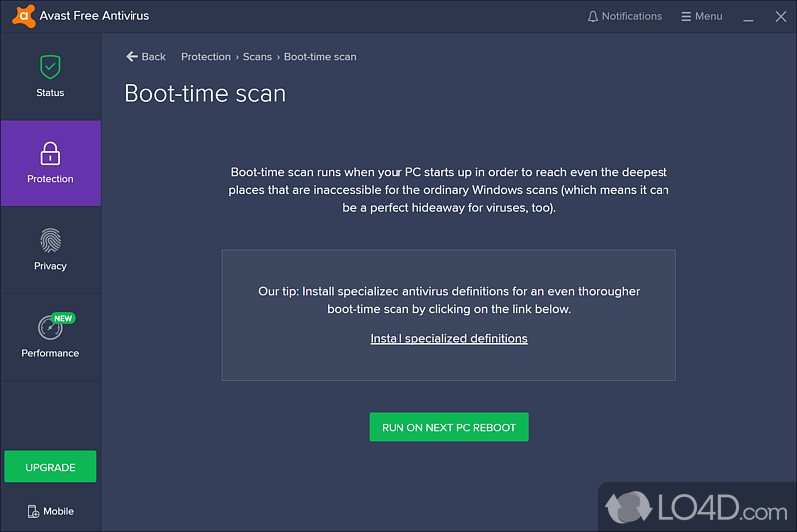The width and height of the screenshot is (797, 532).
Task: Click the 'Our tip' text
Action: tap(449, 300)
